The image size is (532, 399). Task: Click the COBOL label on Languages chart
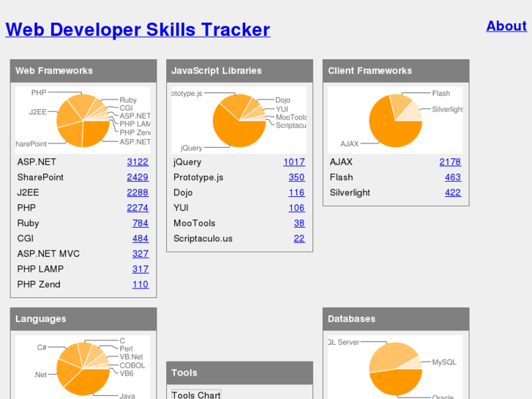132,365
